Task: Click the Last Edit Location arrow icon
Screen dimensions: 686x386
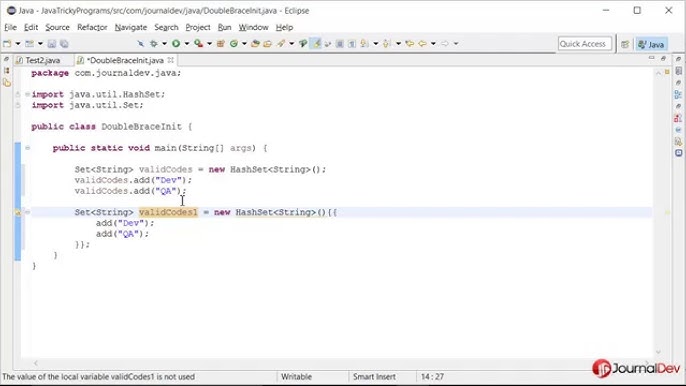Action: click(x=410, y=43)
